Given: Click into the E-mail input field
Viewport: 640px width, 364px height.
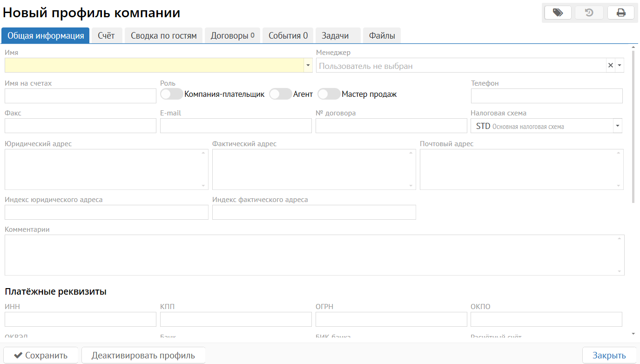Looking at the screenshot, I should 236,126.
